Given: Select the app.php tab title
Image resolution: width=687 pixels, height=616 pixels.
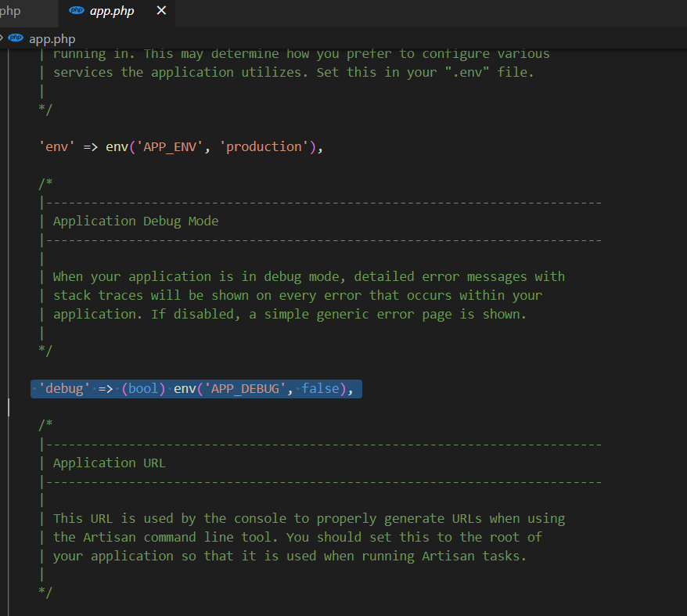Looking at the screenshot, I should coord(112,11).
